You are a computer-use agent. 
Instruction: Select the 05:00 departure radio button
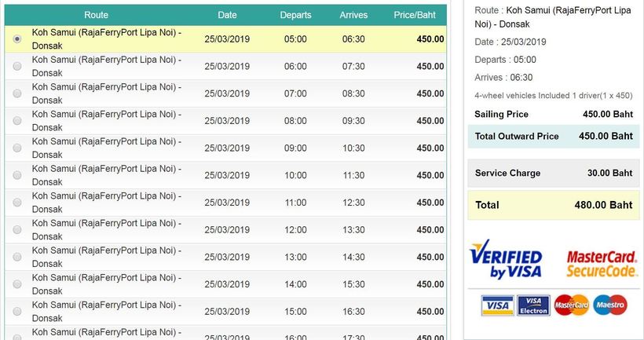[17, 39]
